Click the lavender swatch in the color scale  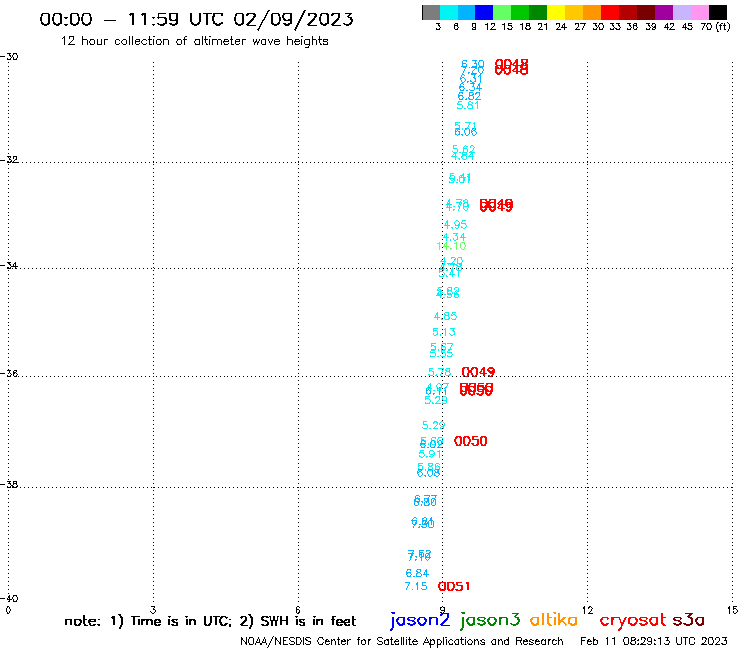click(x=681, y=12)
